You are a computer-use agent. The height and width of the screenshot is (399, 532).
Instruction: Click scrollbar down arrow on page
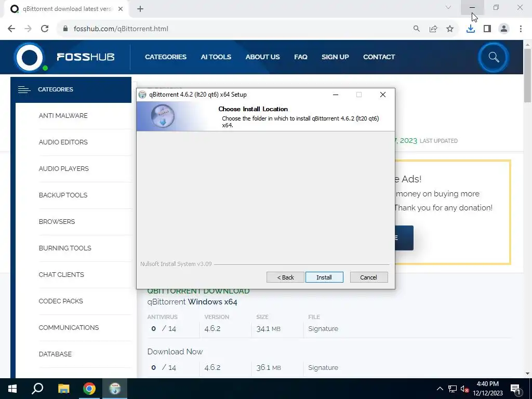tap(528, 374)
